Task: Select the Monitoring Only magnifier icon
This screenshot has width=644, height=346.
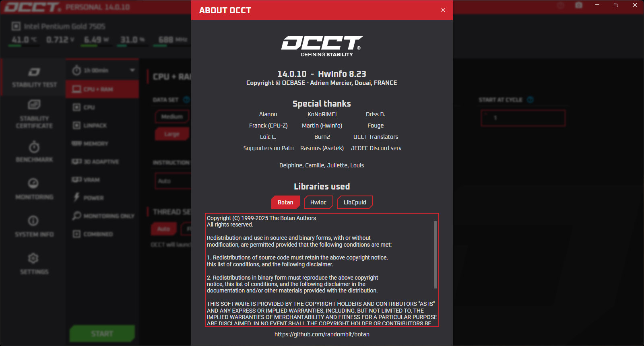Action: (x=76, y=216)
